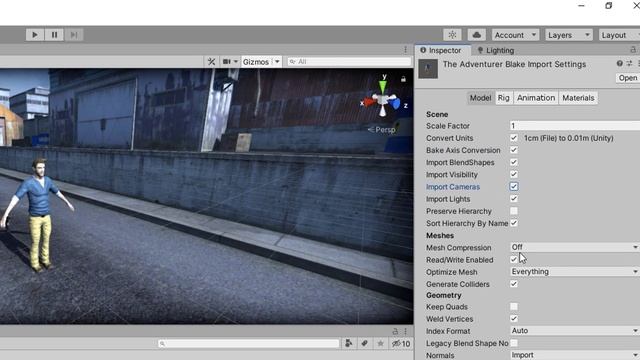The height and width of the screenshot is (360, 640).
Task: Select the Animation tab
Action: (x=536, y=98)
